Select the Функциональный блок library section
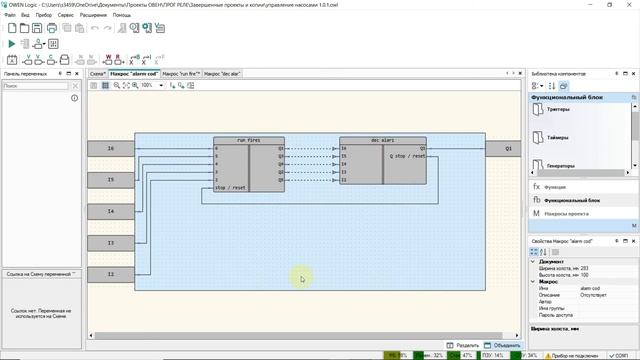This screenshot has height=360, width=640. pos(583,200)
